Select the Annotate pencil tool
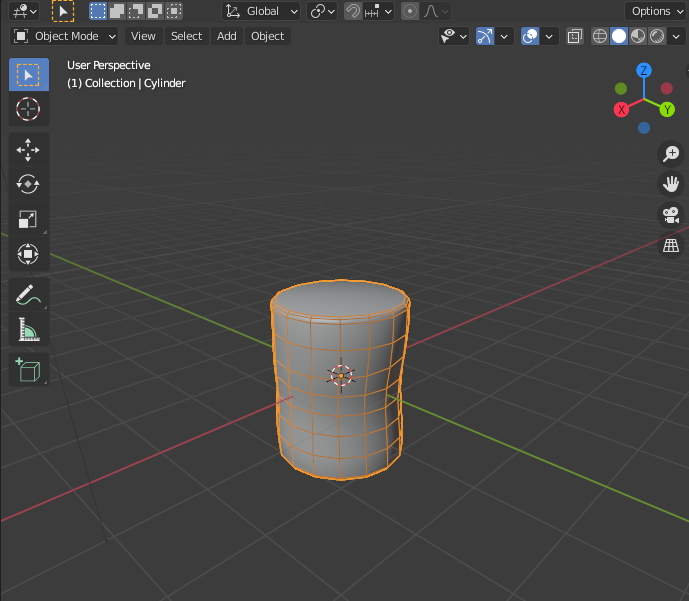689x601 pixels. [29, 294]
